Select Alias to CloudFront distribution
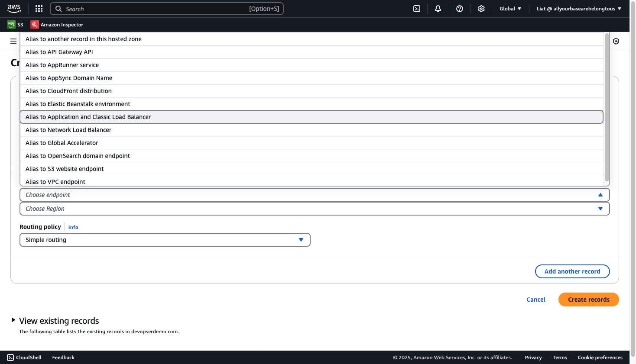Viewport: 636px width, 364px height. point(312,91)
